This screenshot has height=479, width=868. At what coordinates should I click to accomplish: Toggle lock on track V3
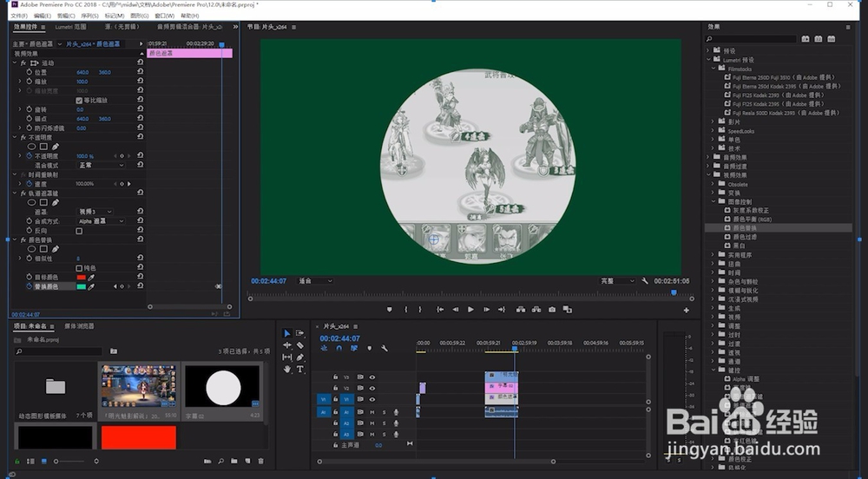(x=335, y=377)
